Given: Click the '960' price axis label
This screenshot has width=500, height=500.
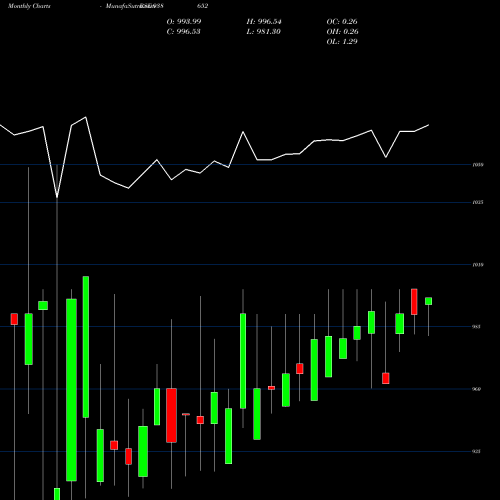Looking at the screenshot, I should point(477,389).
